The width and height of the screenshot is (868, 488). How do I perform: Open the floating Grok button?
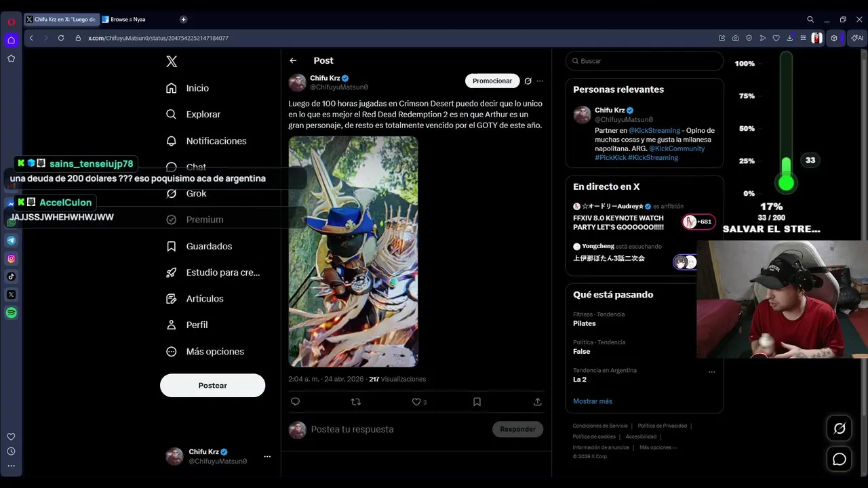(840, 428)
